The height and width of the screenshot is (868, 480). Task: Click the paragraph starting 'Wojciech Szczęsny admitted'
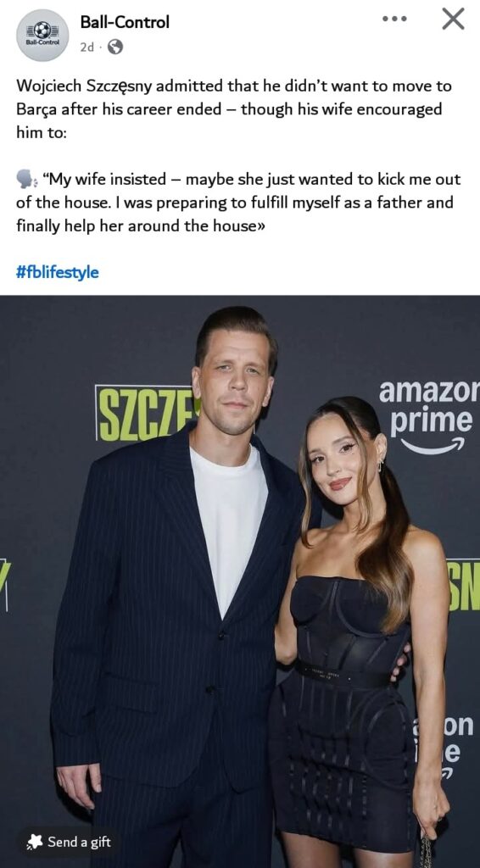pyautogui.click(x=234, y=109)
